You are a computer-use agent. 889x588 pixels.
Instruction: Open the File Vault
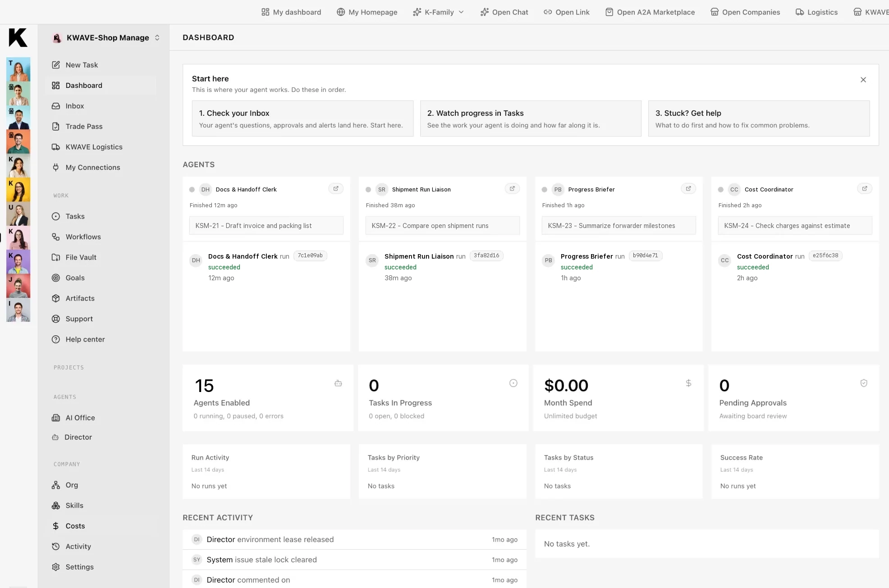tap(100, 257)
